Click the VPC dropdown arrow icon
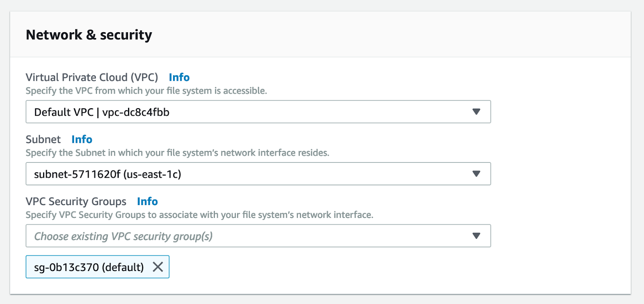 476,112
